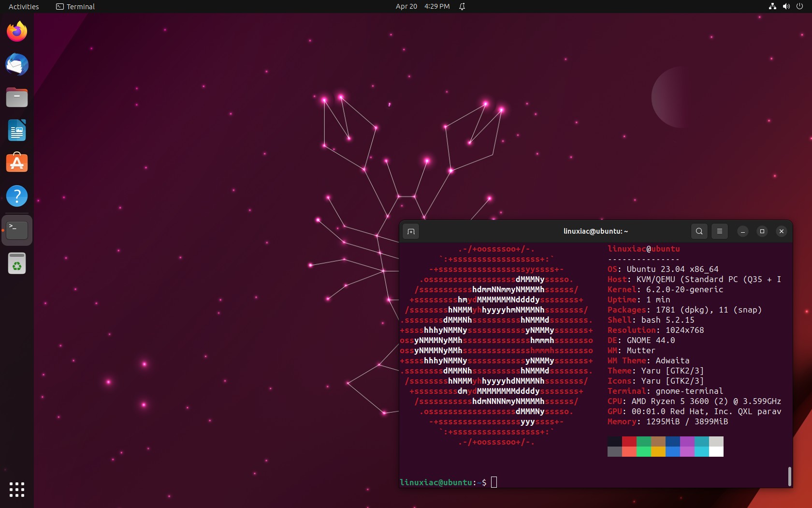The width and height of the screenshot is (812, 508).
Task: Click the 'CPU: AMD Ryzen 5 3600' line
Action: [694, 401]
